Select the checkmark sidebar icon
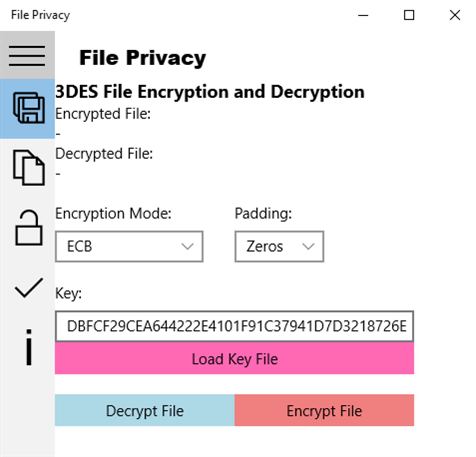The image size is (476, 457). point(29,288)
